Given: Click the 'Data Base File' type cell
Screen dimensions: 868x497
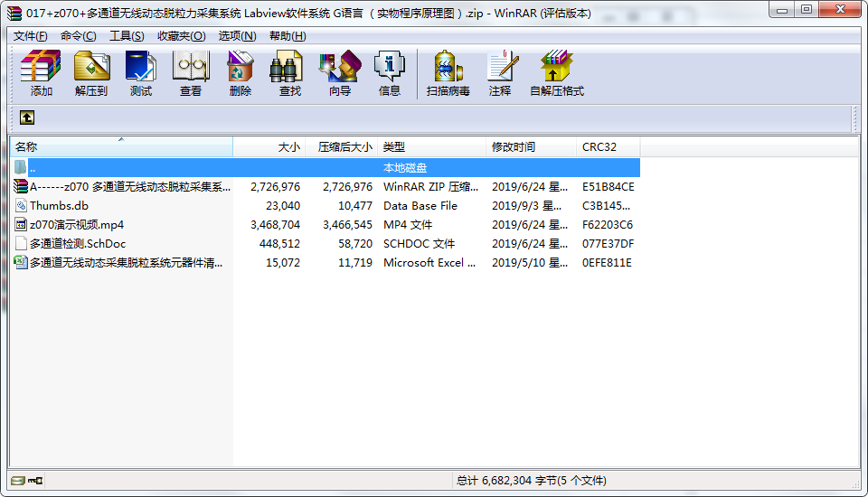Looking at the screenshot, I should tap(420, 206).
